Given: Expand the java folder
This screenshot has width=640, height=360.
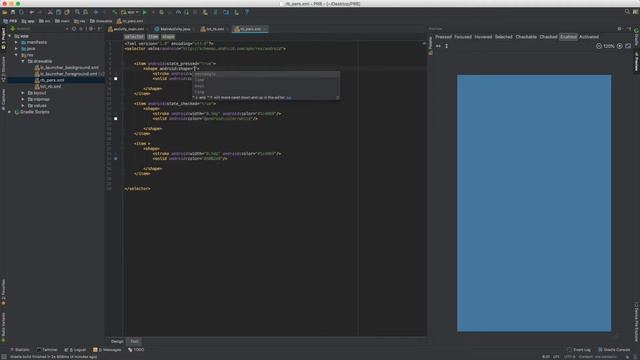Looking at the screenshot, I should 16,49.
